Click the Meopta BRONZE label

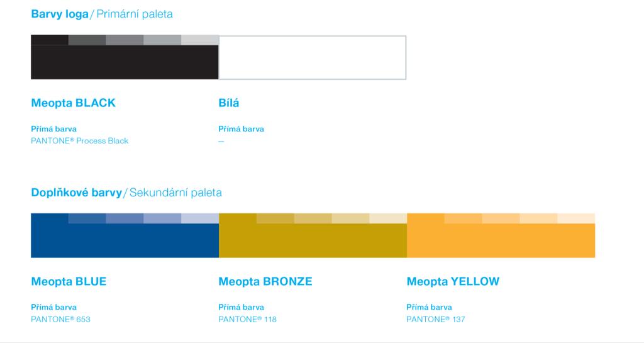pyautogui.click(x=265, y=281)
